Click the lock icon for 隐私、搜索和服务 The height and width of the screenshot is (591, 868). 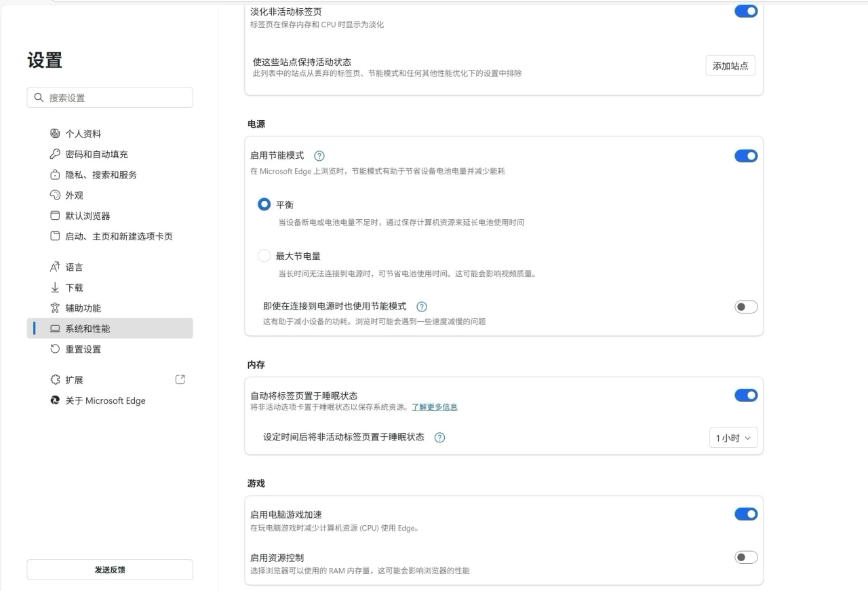point(55,174)
